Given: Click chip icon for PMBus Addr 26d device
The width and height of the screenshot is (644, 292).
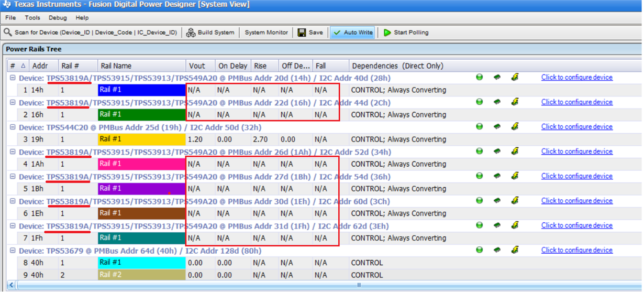Looking at the screenshot, I should [497, 151].
